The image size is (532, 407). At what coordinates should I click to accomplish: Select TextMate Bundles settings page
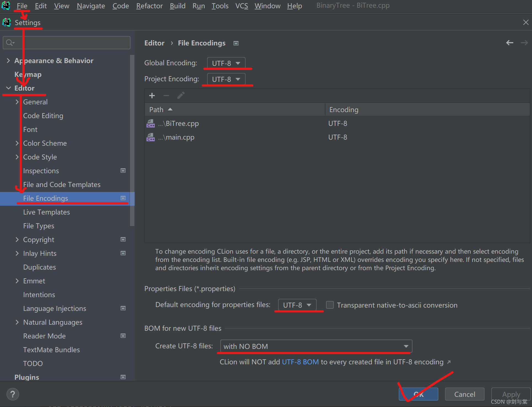[x=51, y=350]
